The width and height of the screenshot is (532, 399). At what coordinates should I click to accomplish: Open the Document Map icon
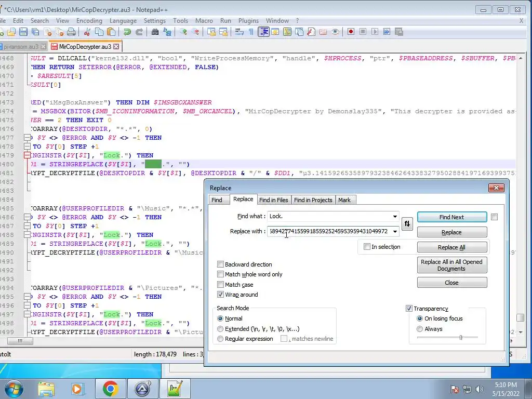pos(287,32)
